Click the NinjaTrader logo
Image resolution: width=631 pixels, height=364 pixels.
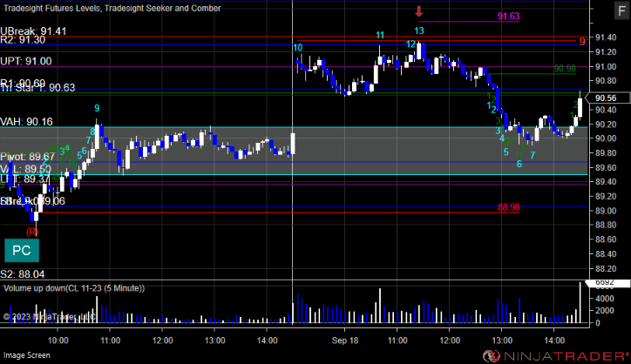point(556,356)
